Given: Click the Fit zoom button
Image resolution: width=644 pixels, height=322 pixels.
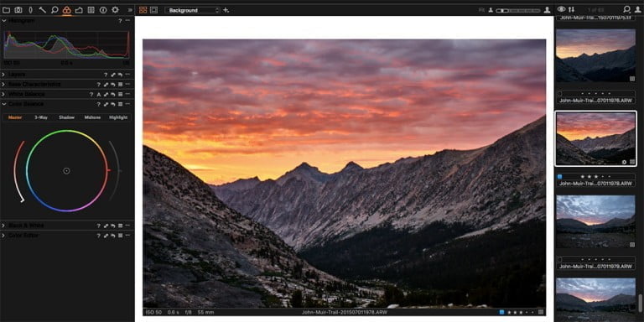Looking at the screenshot, I should (x=482, y=10).
